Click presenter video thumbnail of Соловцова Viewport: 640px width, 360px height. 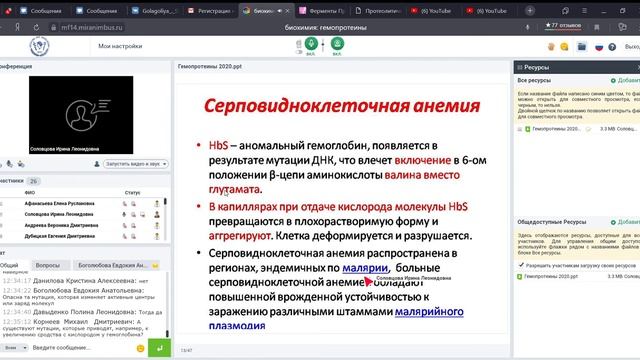coord(81,115)
